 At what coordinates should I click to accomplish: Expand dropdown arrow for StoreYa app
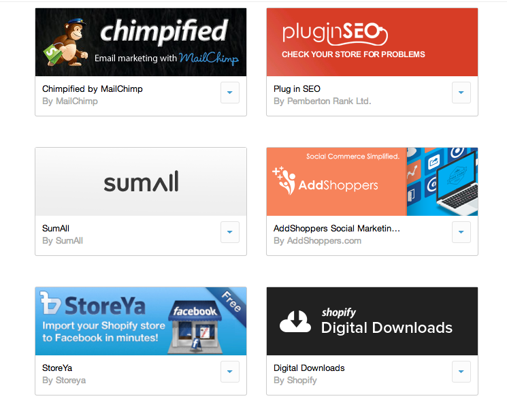click(x=230, y=372)
